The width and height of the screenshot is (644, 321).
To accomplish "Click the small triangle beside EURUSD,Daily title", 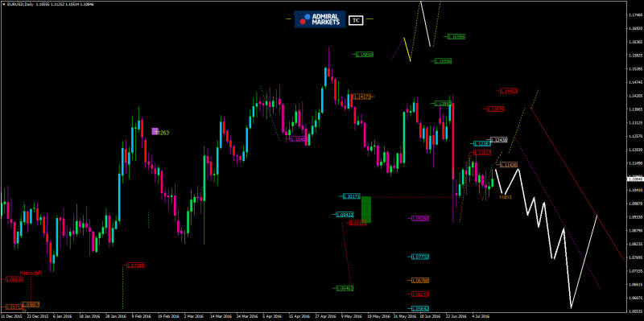I will click(4, 4).
